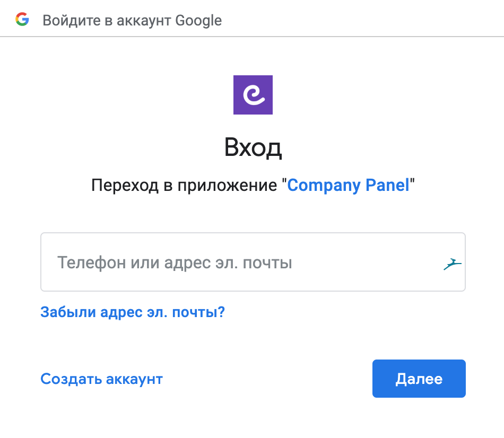This screenshot has height=438, width=504.
Task: Click 'Создать аккаунт' link
Action: pyautogui.click(x=101, y=379)
